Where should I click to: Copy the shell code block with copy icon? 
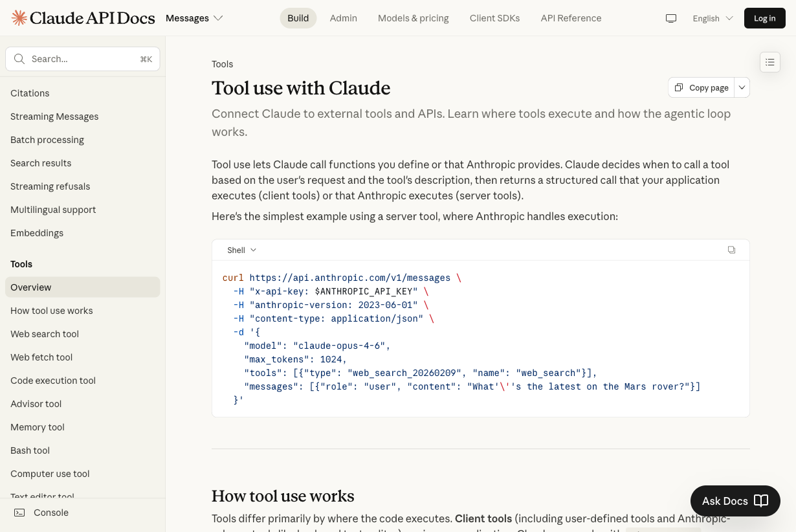point(731,250)
